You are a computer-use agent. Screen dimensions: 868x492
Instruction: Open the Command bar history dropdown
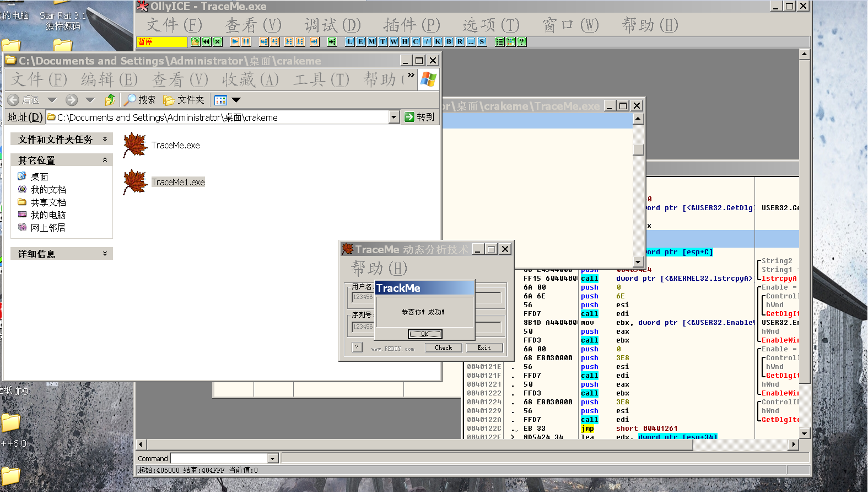[x=272, y=458]
